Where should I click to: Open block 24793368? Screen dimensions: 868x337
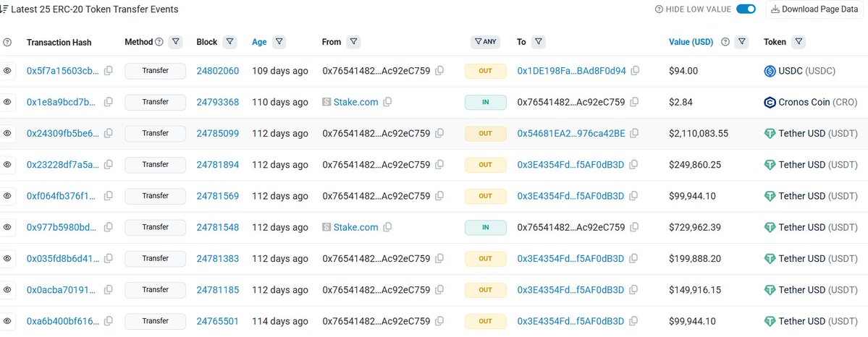click(218, 102)
